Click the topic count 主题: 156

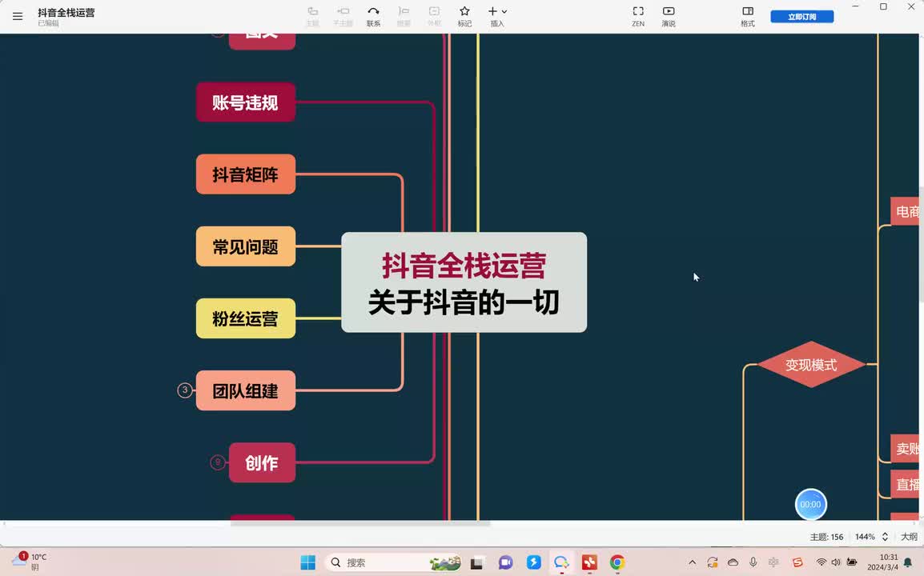click(826, 537)
